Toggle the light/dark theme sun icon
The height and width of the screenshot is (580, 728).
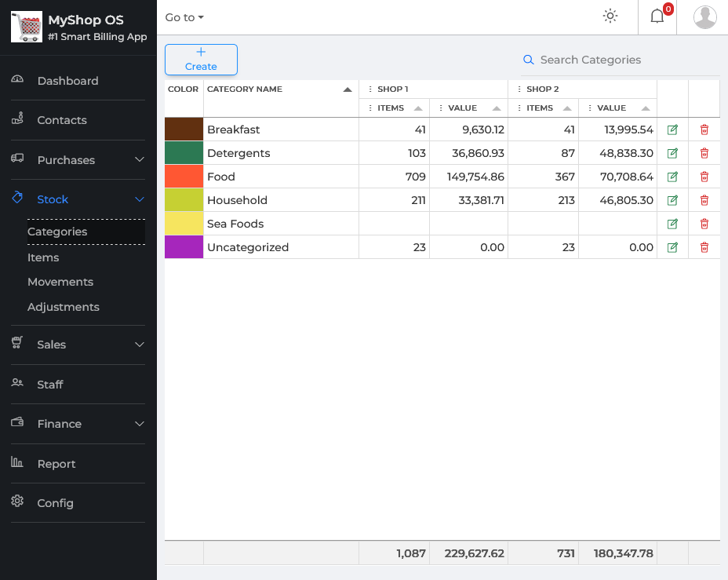tap(610, 16)
